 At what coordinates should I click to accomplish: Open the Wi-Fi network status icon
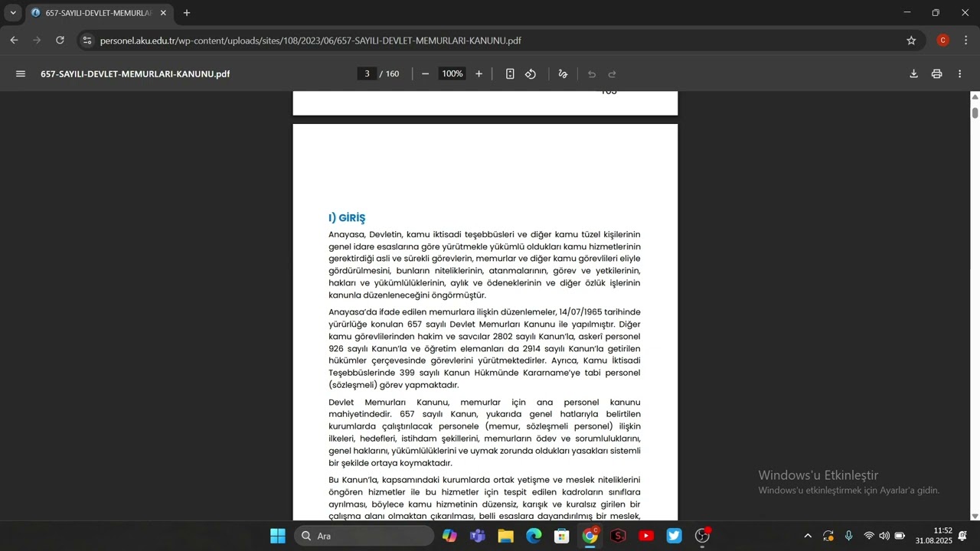pos(869,536)
